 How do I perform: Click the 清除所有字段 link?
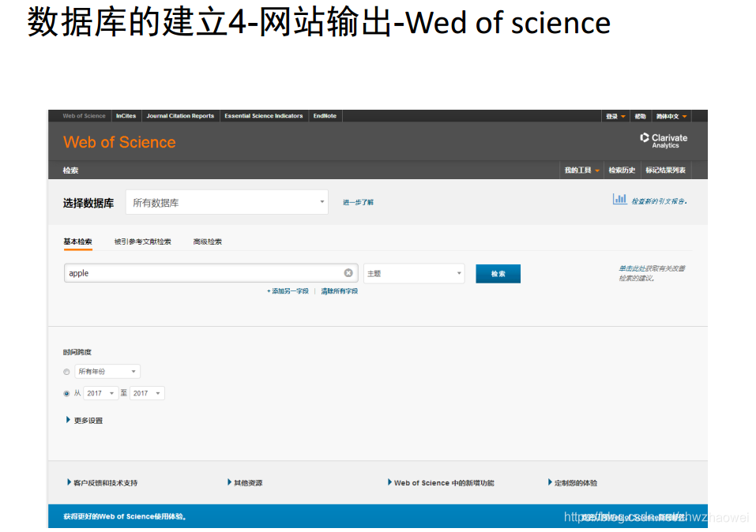340,291
